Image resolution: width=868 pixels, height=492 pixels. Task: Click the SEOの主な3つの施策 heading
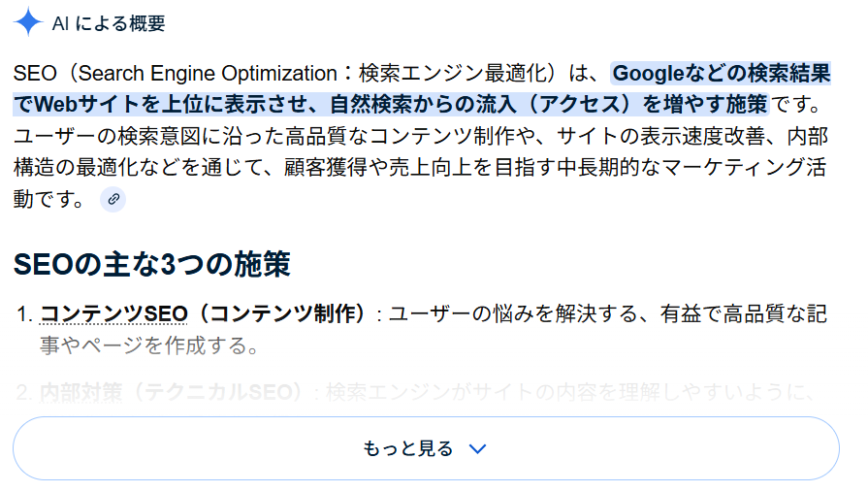152,263
